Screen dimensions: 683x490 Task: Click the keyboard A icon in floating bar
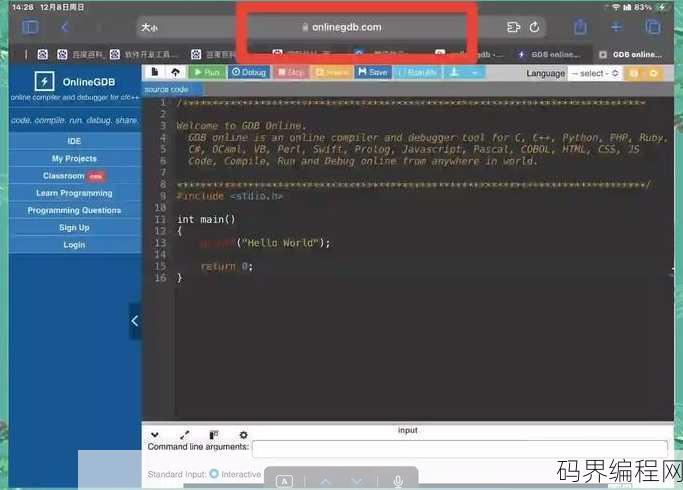[284, 481]
